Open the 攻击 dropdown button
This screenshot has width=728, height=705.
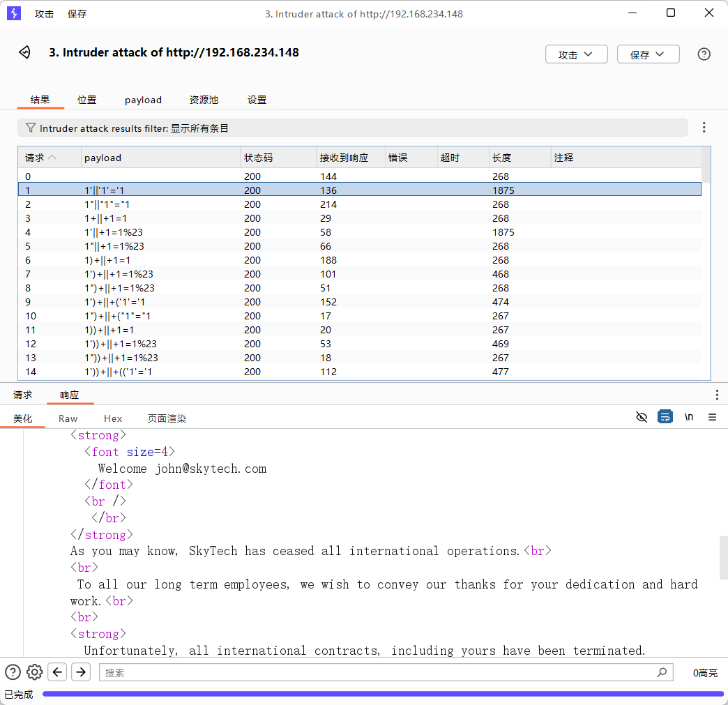[576, 54]
